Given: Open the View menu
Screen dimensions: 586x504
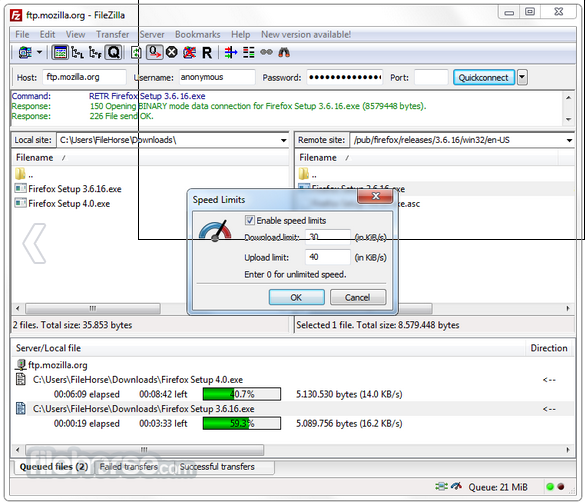Looking at the screenshot, I should click(75, 35).
